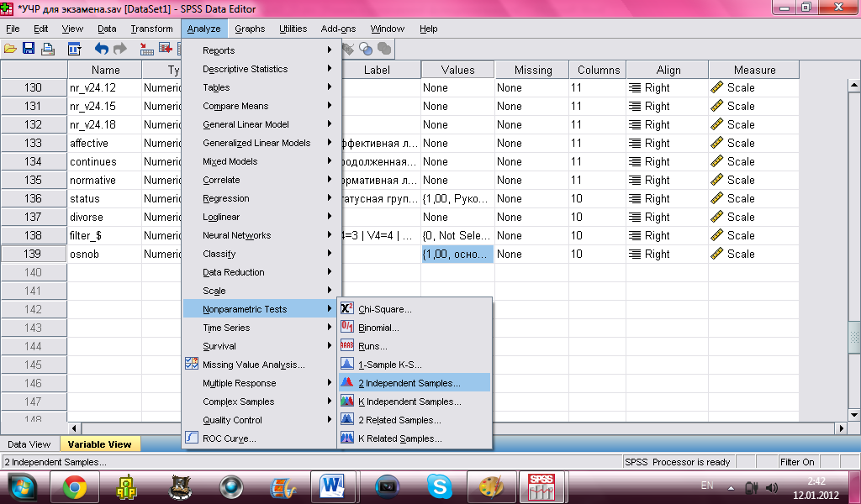
Task: Open the K Related Samples test
Action: pos(415,438)
